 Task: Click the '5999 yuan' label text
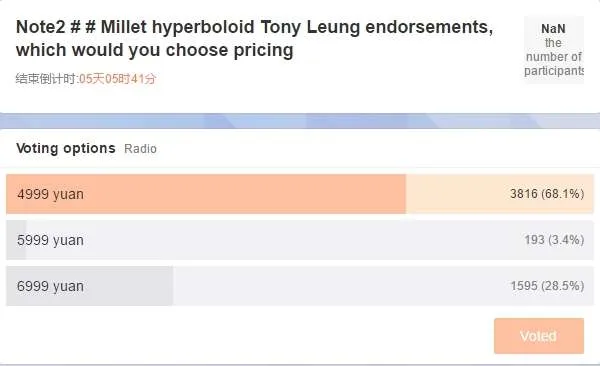click(x=50, y=240)
